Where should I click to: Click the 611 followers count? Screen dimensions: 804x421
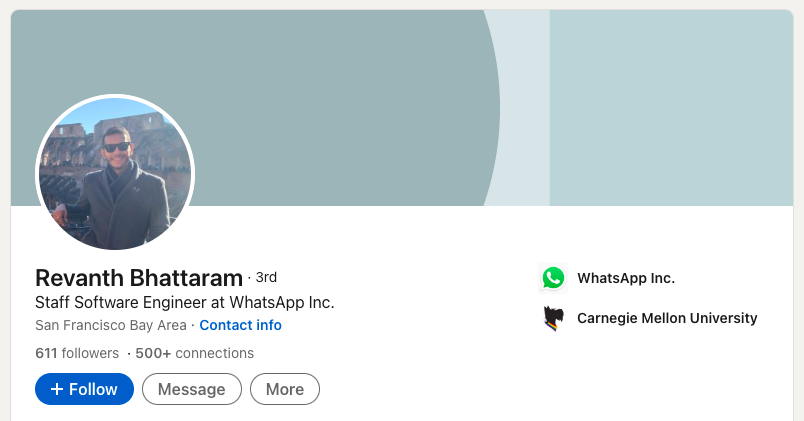[x=77, y=353]
